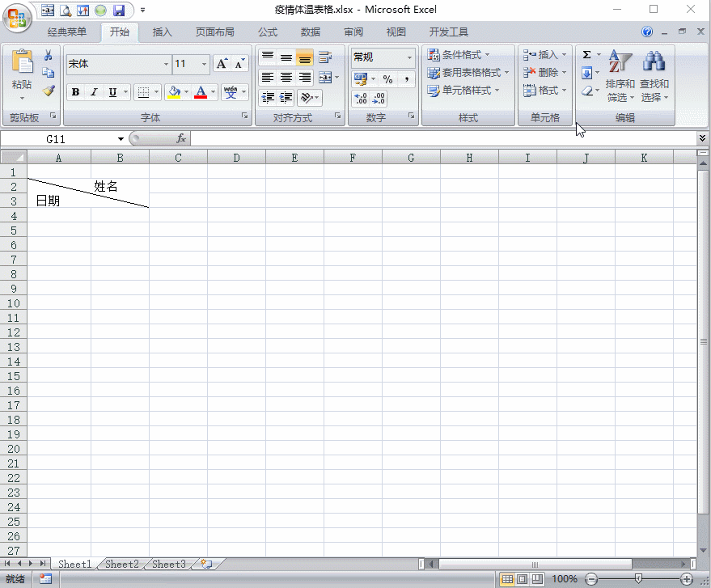Screen dimensions: 711x588
Task: Decrease indent in alignment group
Action: click(268, 98)
